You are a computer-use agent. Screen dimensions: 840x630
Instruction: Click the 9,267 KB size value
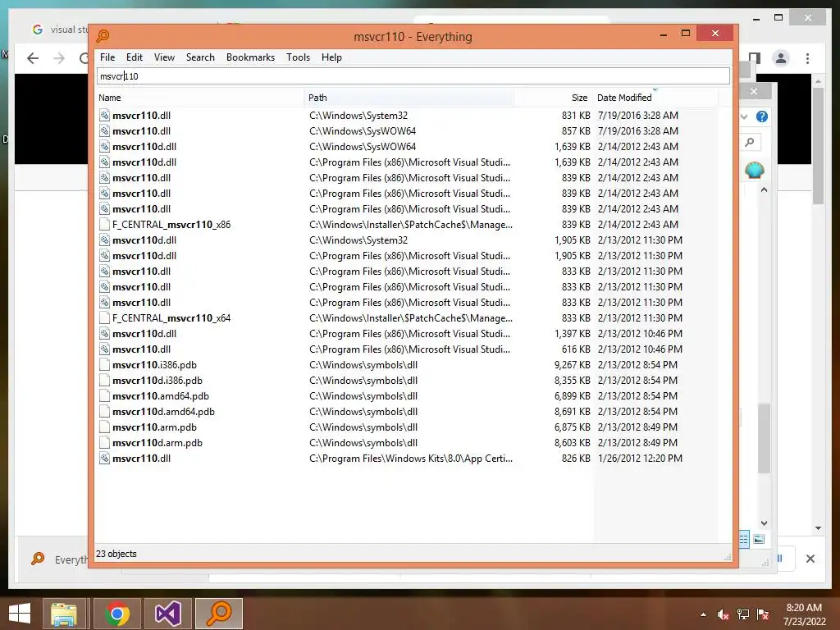(572, 365)
